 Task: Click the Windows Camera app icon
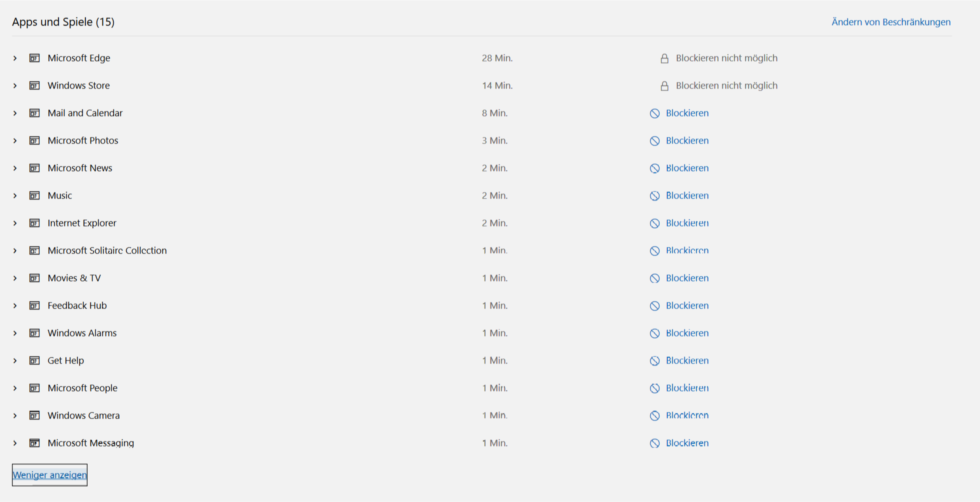[34, 415]
